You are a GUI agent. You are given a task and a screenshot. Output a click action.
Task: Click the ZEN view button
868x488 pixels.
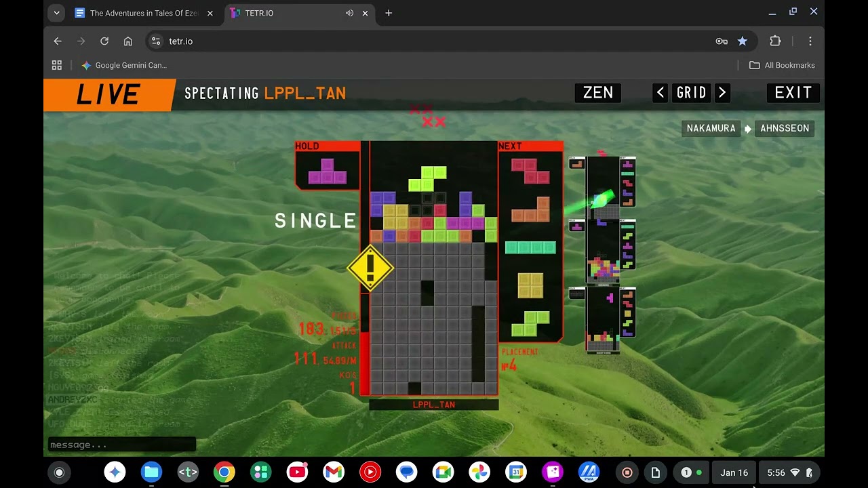(x=597, y=93)
